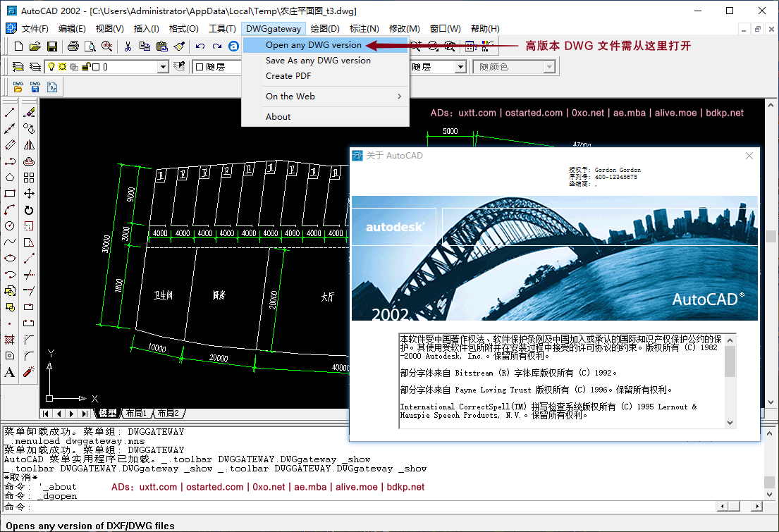Open the Layers manager icon

(35, 66)
